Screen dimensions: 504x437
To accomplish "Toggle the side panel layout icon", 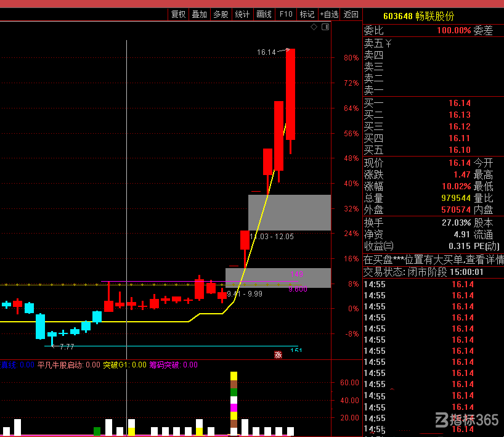I will 325,27.
